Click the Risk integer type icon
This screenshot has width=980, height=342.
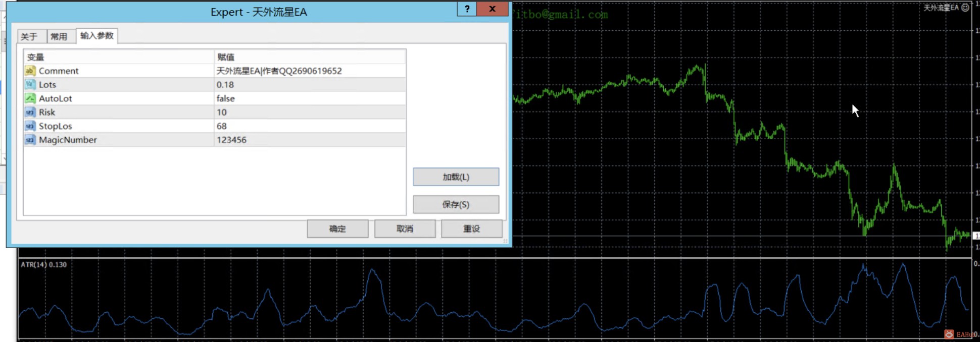click(30, 112)
